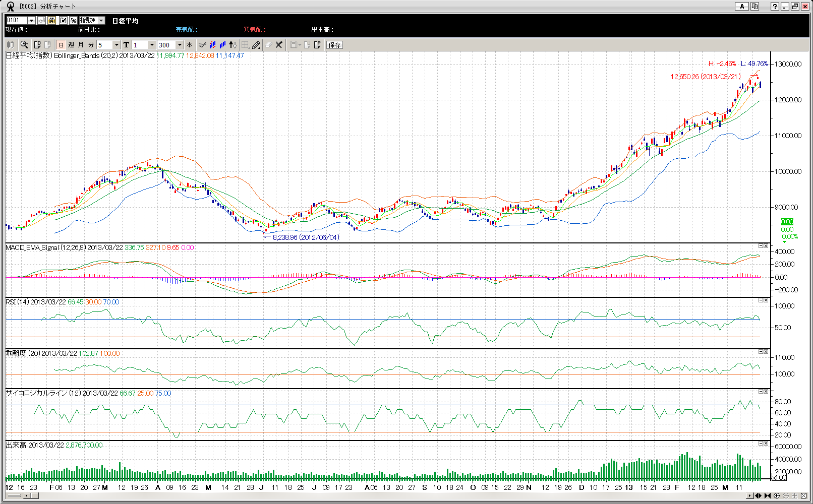This screenshot has width=813, height=504.
Task: Click the help question mark icon
Action: pyautogui.click(x=775, y=6)
